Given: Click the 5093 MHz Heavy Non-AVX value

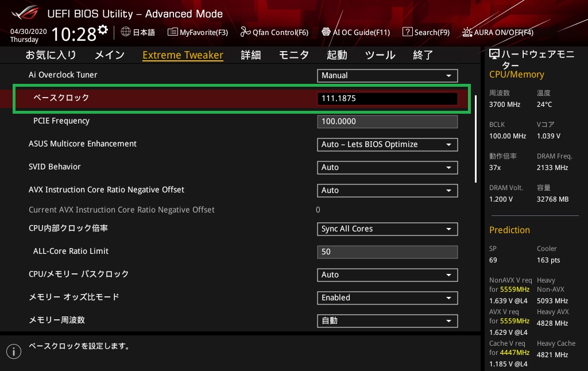Looking at the screenshot, I should pyautogui.click(x=552, y=300).
